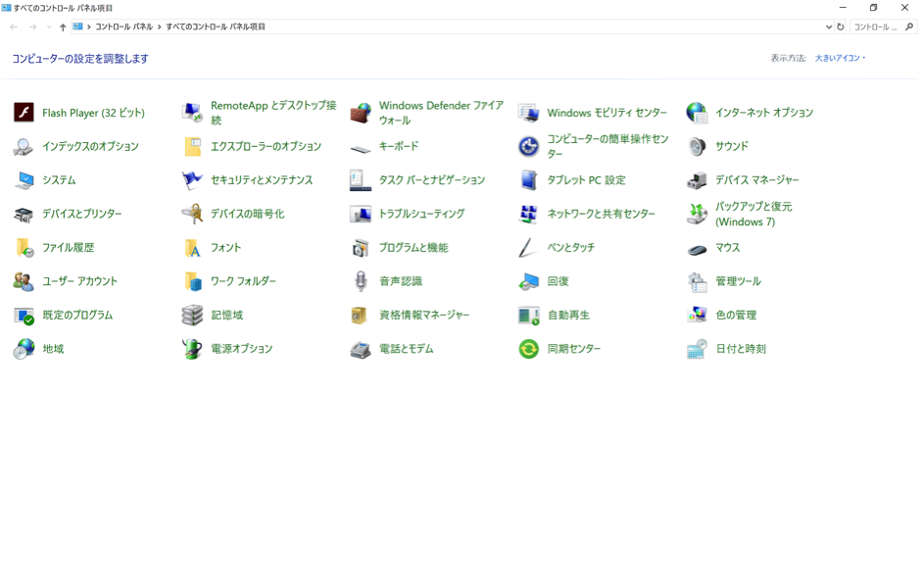Open the システム monitor icon
This screenshot has height=588, width=922.
[24, 180]
